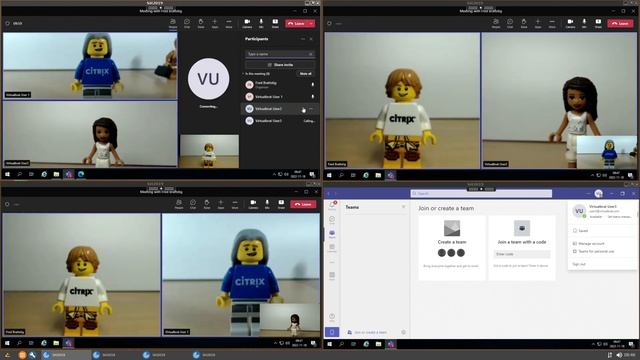
Task: Select VirtualBrat User 1 in participants list
Action: [x=280, y=97]
